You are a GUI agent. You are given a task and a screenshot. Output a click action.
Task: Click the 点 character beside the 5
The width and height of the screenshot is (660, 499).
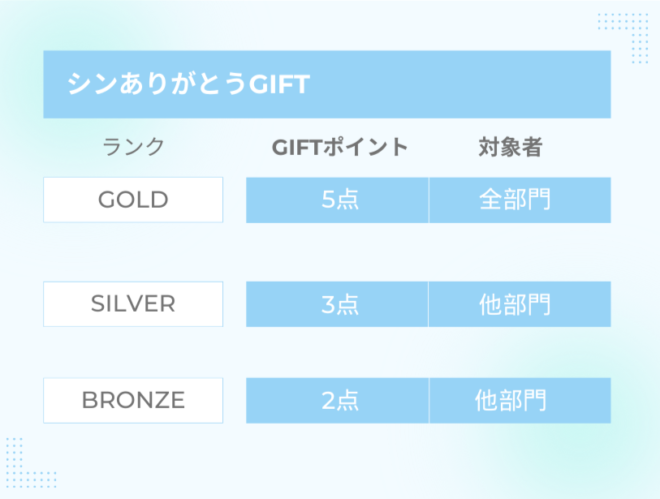348,199
